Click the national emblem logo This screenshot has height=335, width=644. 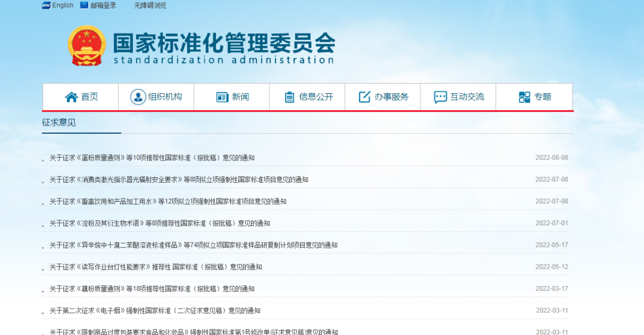click(x=86, y=45)
